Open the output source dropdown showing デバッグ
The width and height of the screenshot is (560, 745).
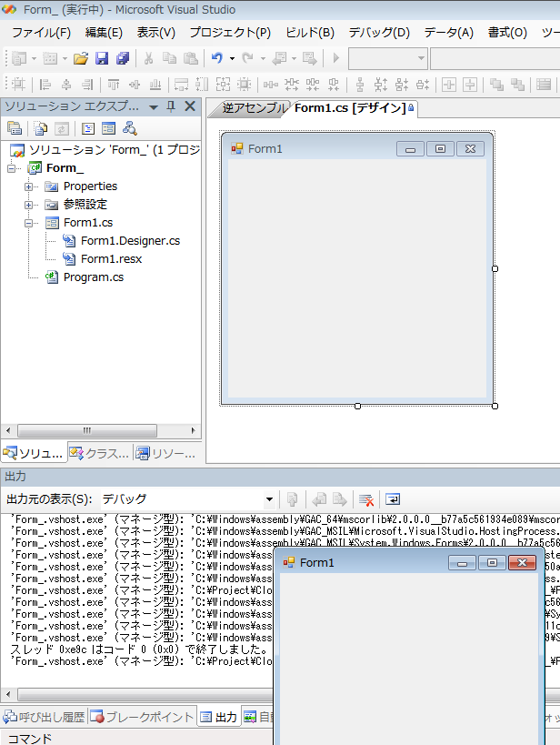(x=269, y=499)
